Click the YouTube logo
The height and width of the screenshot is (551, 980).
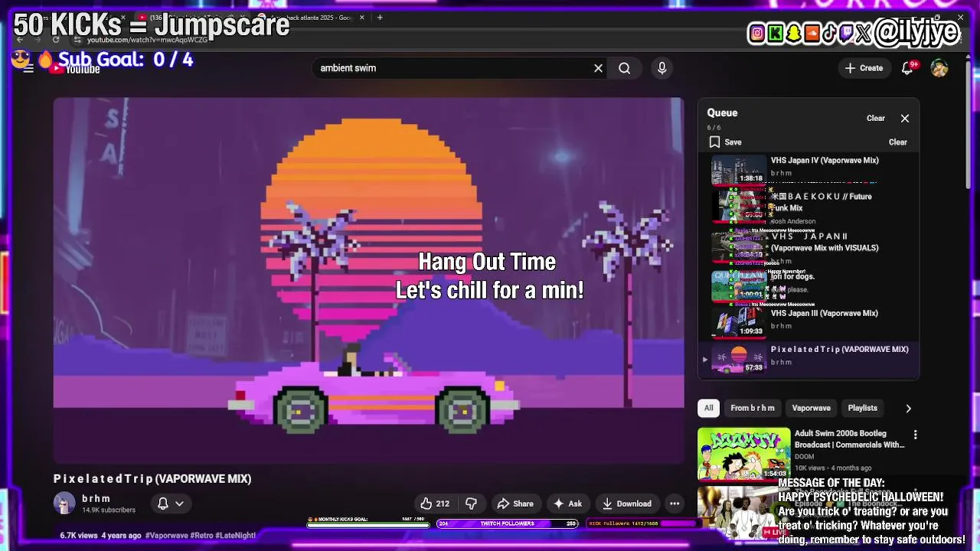(x=75, y=69)
